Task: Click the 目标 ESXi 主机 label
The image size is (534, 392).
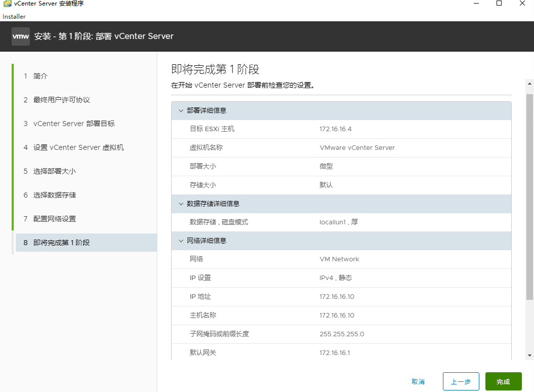Action: click(212, 129)
